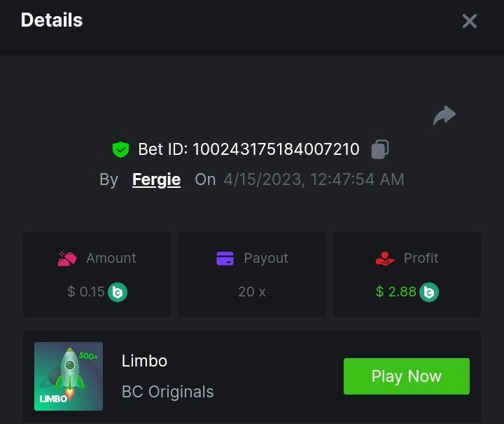Close the Details dialog
504x424 pixels.
[470, 21]
